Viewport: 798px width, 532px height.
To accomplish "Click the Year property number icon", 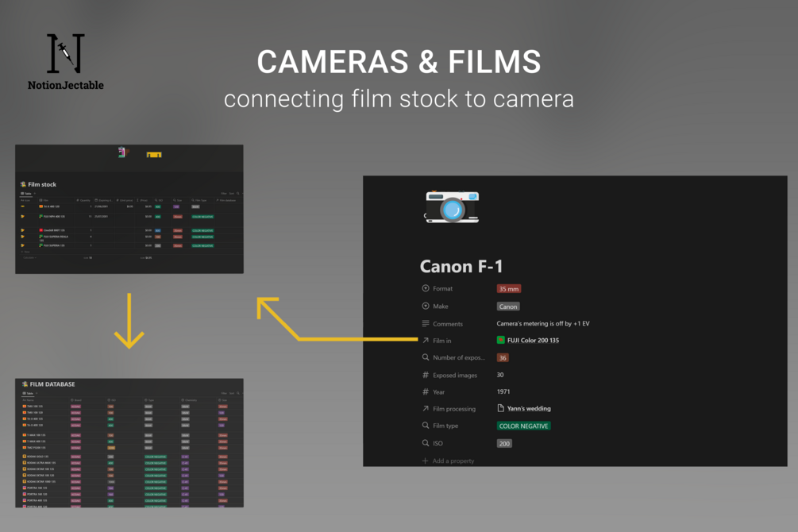I will pos(426,391).
